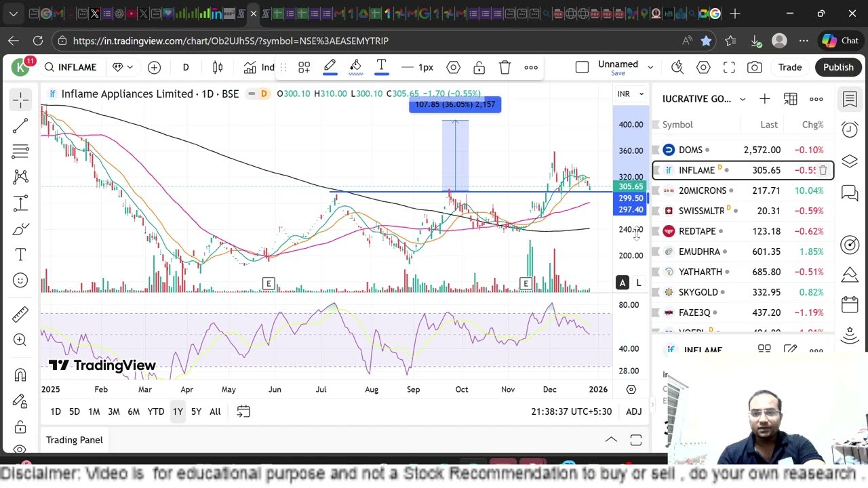Activate the ruler measure tool
The height and width of the screenshot is (488, 868).
[20, 314]
